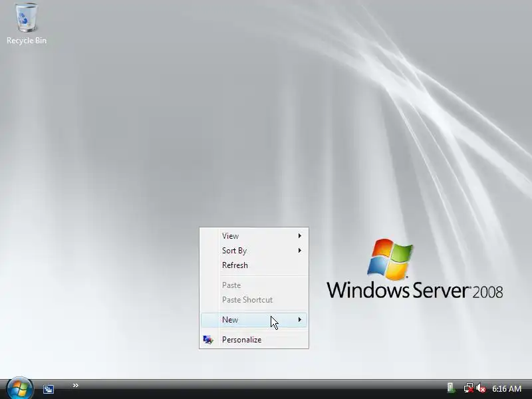
Task: Click the Switch between windows quick launch icon
Action: pos(48,389)
